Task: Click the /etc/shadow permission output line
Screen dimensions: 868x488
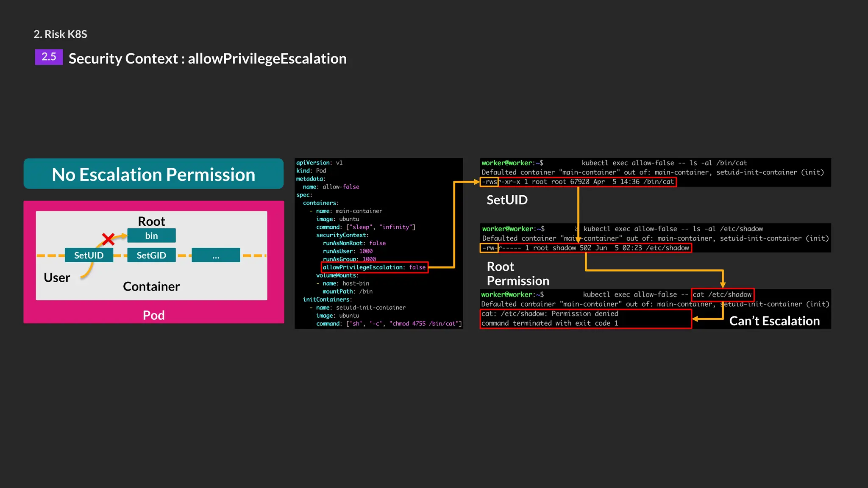Action: click(x=586, y=248)
